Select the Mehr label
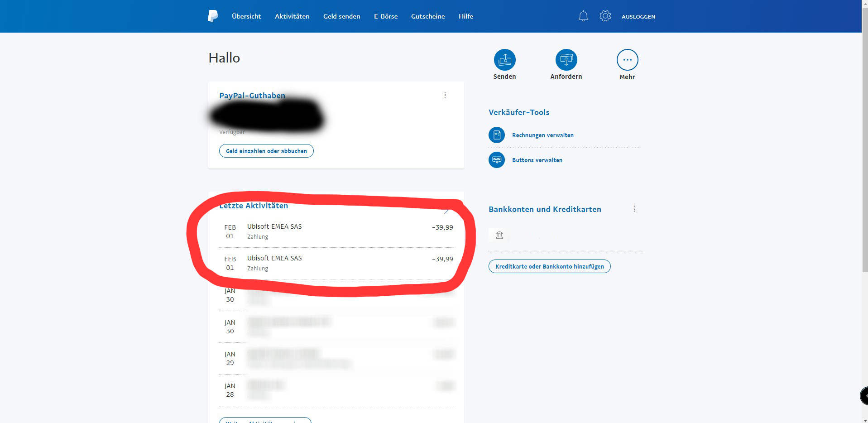The width and height of the screenshot is (868, 423). [627, 77]
